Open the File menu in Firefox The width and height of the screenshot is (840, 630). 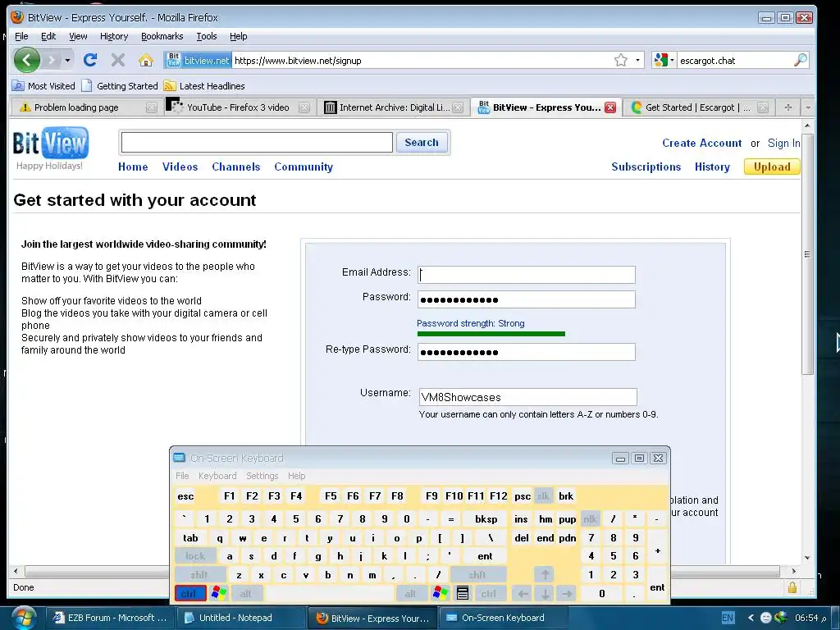click(x=21, y=36)
